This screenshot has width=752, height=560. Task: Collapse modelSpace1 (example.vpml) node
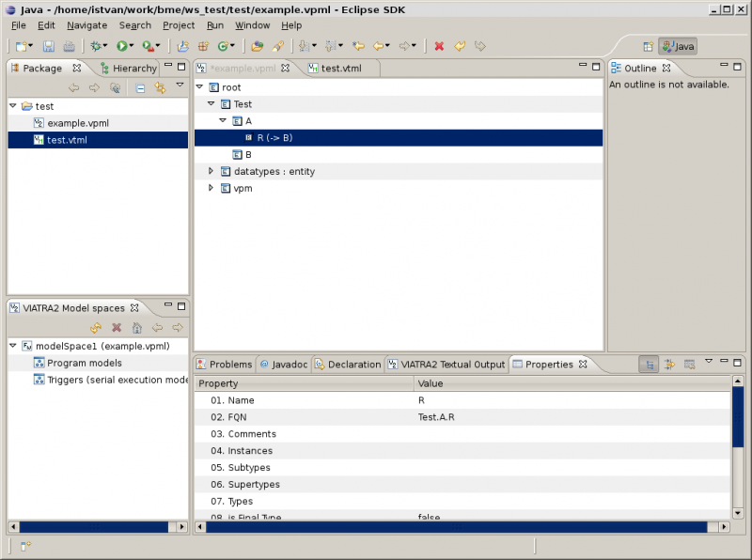tap(13, 345)
